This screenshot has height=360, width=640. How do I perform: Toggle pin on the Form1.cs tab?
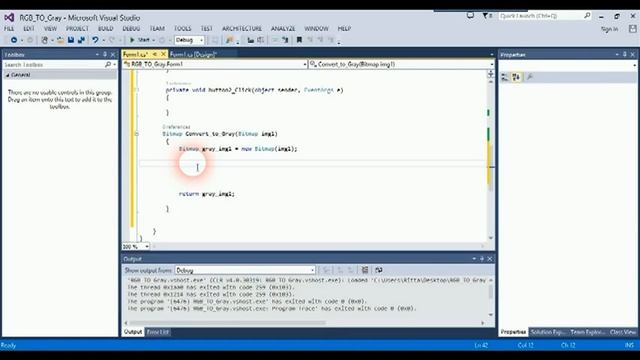click(155, 54)
